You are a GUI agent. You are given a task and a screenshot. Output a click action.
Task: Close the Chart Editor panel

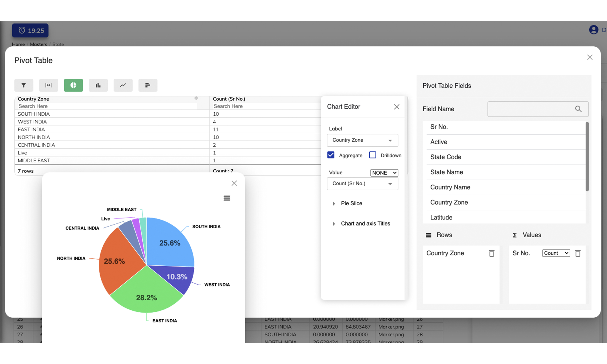coord(397,107)
